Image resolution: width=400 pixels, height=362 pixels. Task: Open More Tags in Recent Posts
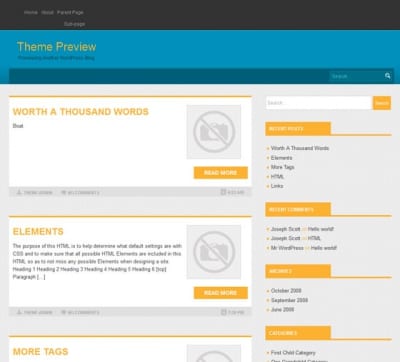(x=282, y=167)
